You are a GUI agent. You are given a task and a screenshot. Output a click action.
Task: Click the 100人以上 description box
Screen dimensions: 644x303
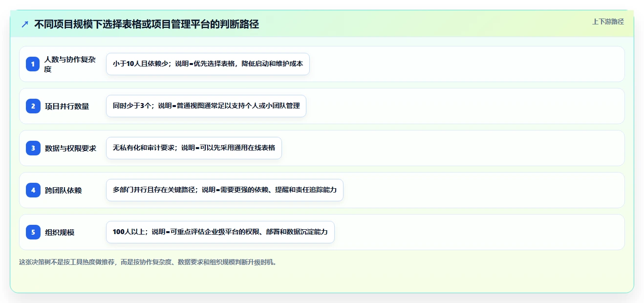pos(220,232)
